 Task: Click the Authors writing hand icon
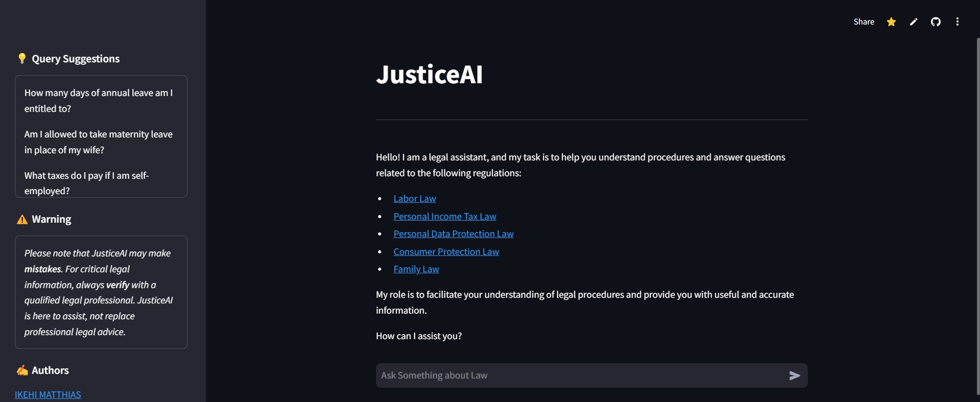(x=22, y=370)
